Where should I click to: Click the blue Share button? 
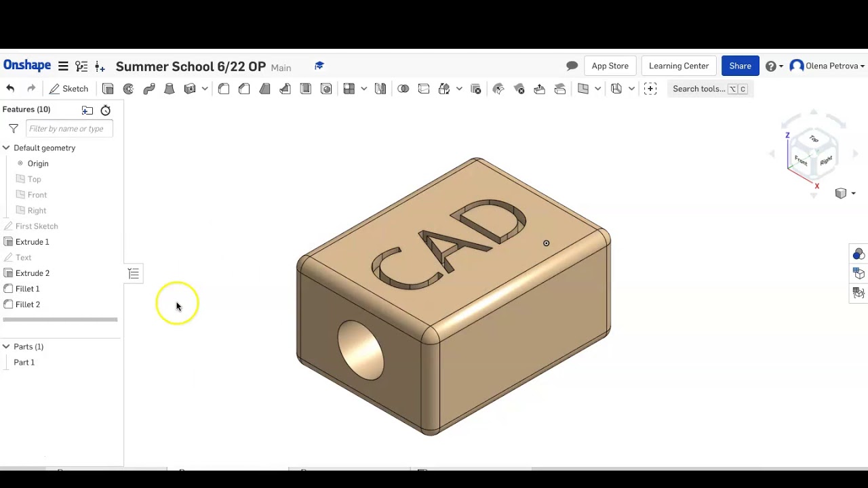point(740,66)
